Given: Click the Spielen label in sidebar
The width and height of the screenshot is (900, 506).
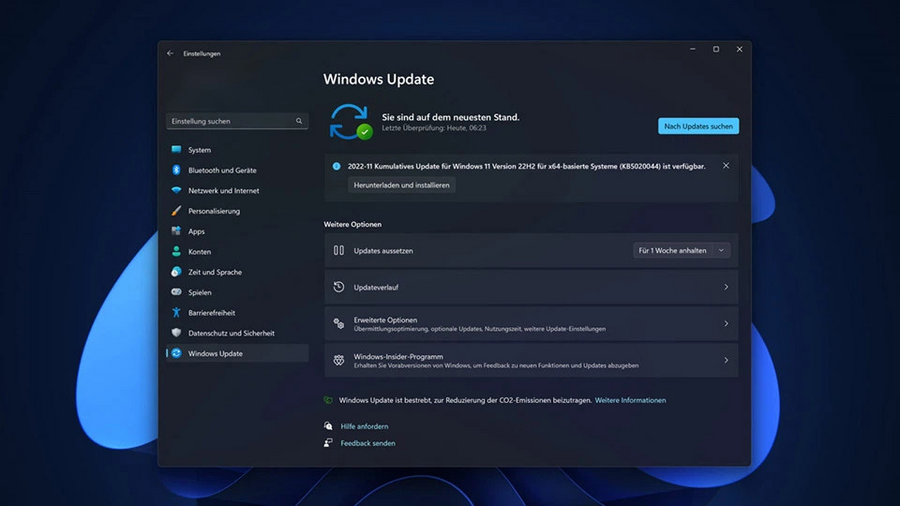Looking at the screenshot, I should point(200,293).
